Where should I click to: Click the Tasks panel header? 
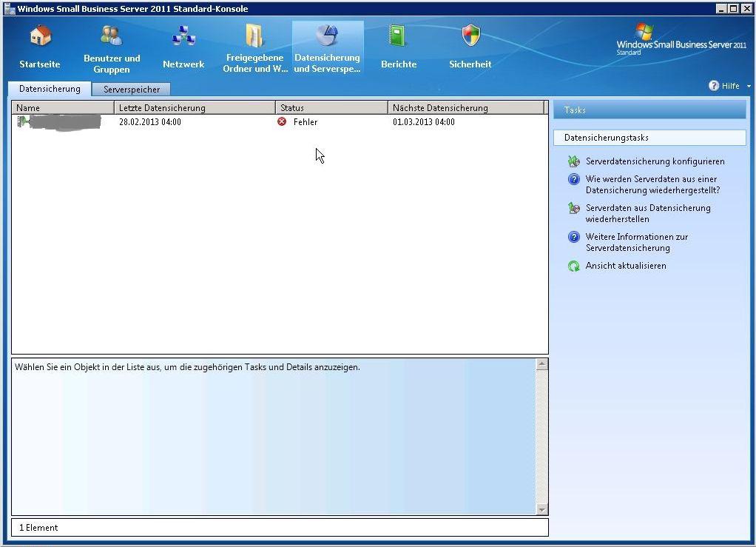pos(649,110)
